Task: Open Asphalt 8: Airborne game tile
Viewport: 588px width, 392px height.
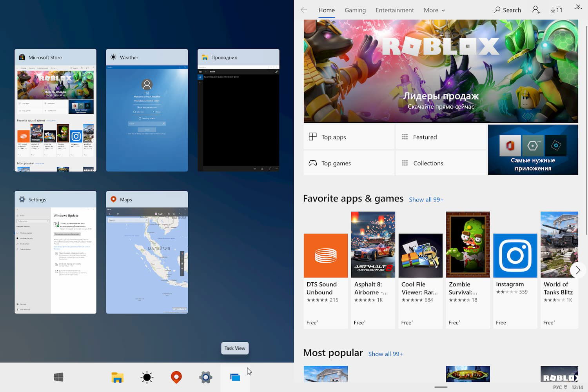Action: [373, 270]
